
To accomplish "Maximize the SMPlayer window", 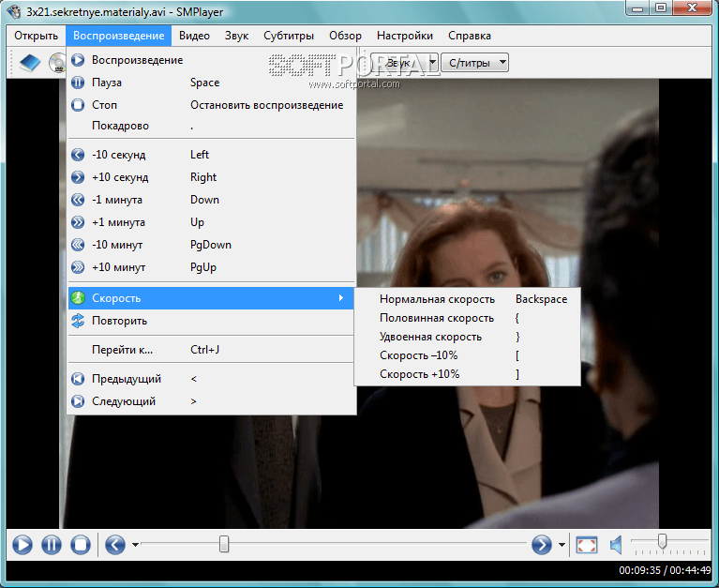I will [661, 8].
